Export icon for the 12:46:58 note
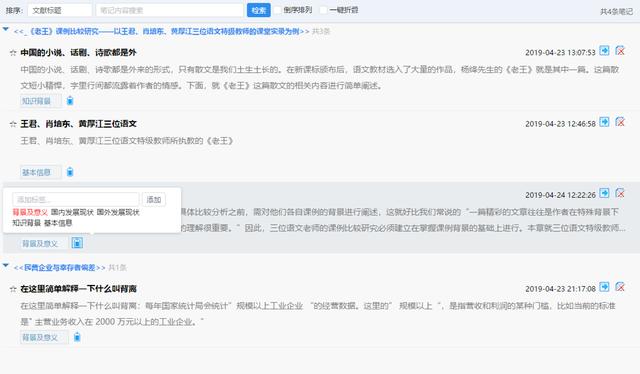 604,122
